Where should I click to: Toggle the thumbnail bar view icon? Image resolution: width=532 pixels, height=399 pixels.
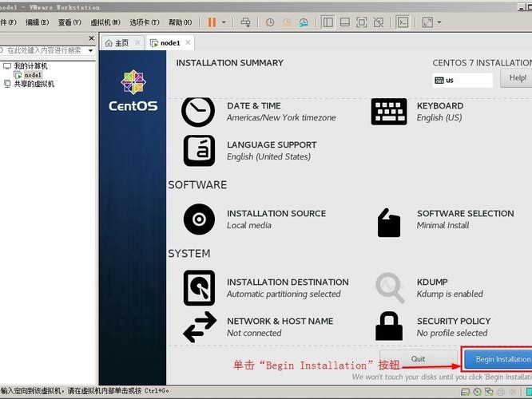click(345, 22)
